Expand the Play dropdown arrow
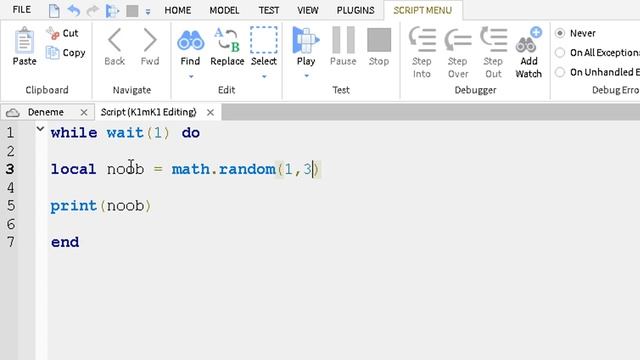This screenshot has width=640, height=360. click(306, 76)
